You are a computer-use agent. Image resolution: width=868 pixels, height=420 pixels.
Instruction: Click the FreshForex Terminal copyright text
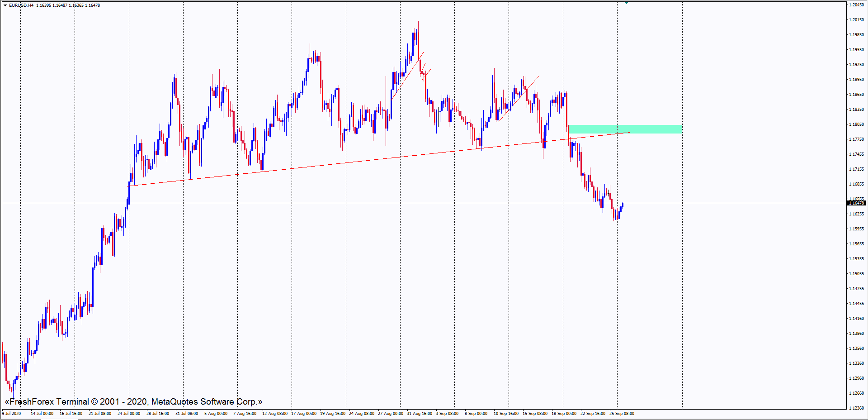point(133,401)
